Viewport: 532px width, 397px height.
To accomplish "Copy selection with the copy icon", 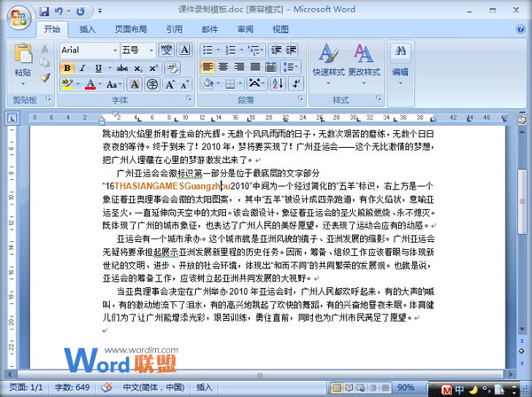I will pyautogui.click(x=45, y=63).
